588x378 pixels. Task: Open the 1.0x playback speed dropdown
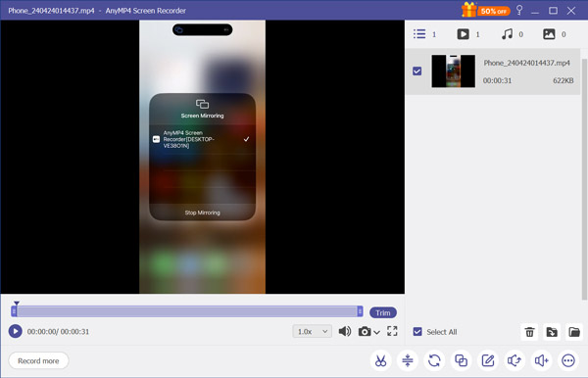coord(312,331)
